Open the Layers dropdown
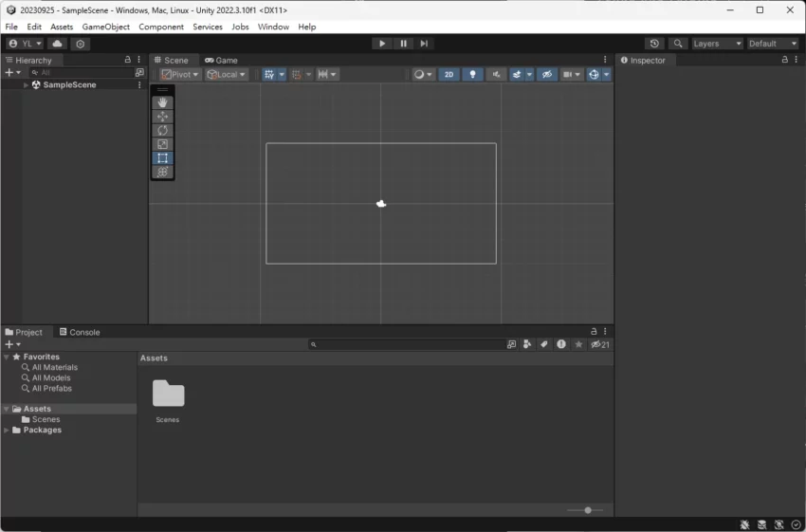This screenshot has width=806, height=532. [718, 44]
